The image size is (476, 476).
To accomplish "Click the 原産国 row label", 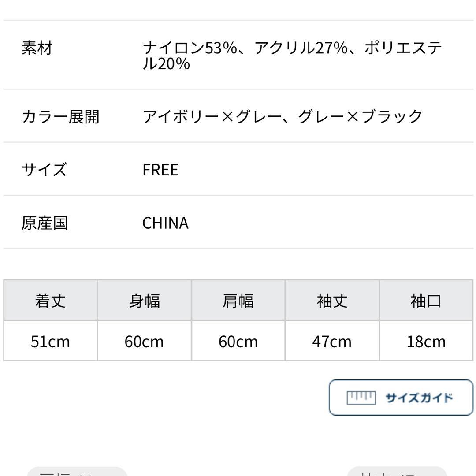I will (x=45, y=223).
